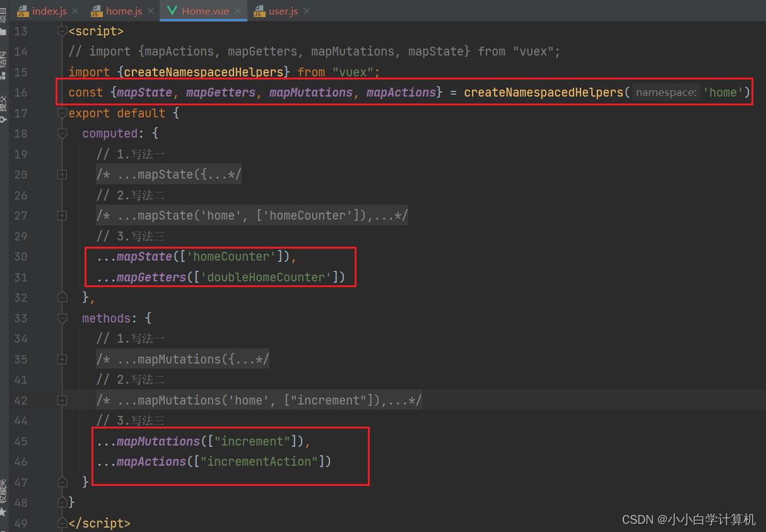Close the user.js tab

306,11
